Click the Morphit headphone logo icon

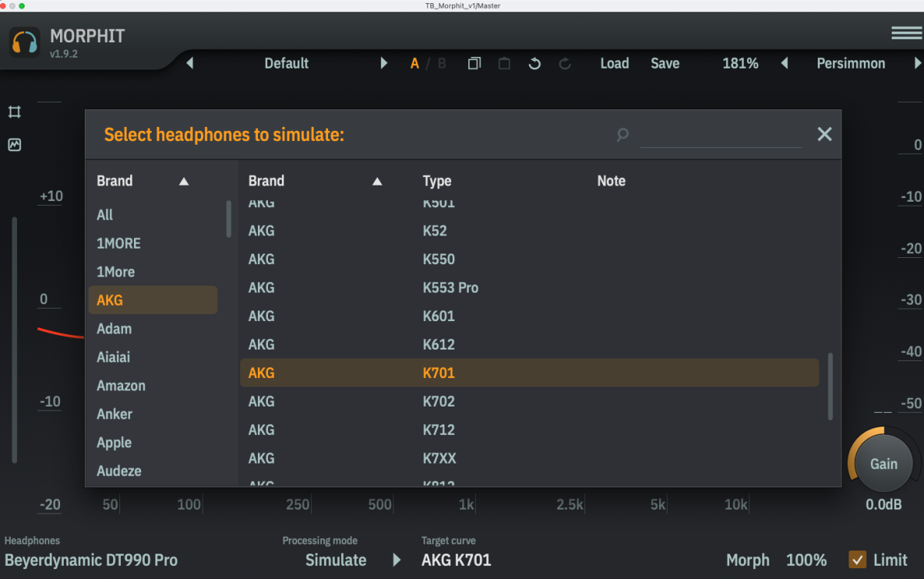(x=25, y=42)
